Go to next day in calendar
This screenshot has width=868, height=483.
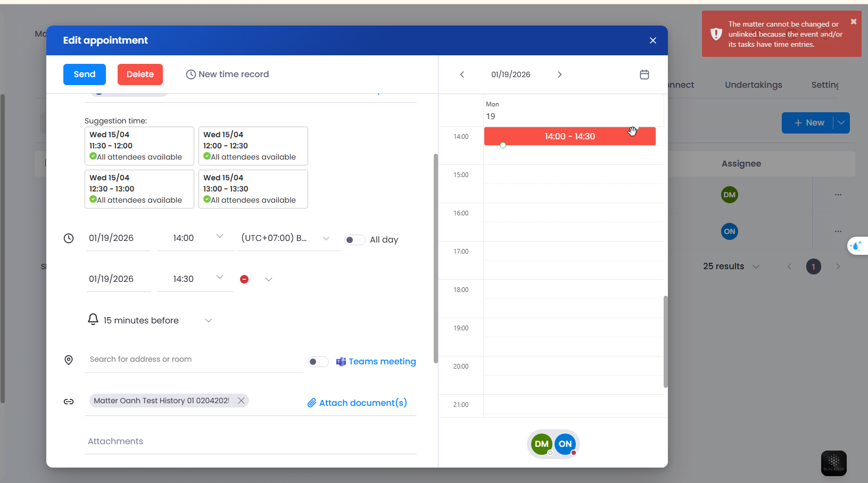tap(559, 74)
